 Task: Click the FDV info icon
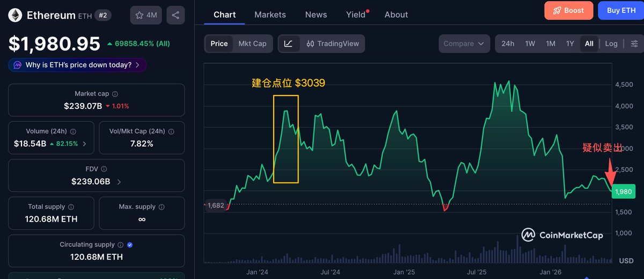pyautogui.click(x=104, y=169)
